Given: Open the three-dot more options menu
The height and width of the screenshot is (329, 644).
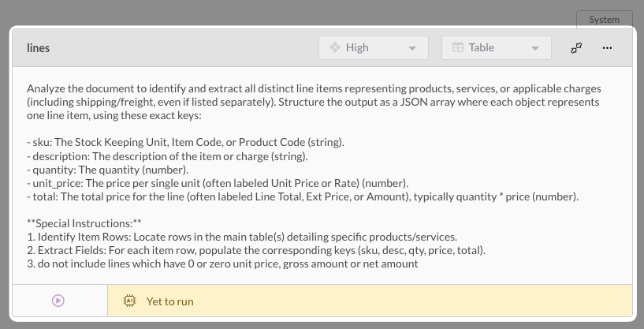Looking at the screenshot, I should point(607,48).
